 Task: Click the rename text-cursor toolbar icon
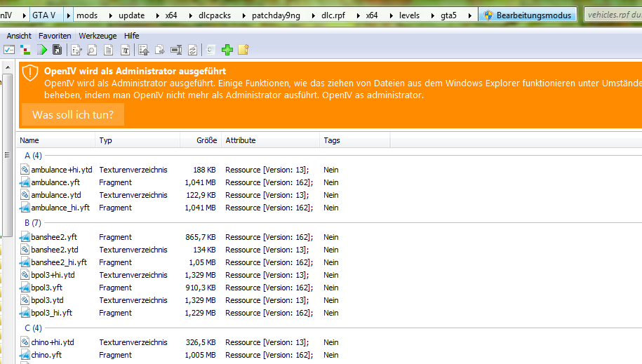pos(176,50)
